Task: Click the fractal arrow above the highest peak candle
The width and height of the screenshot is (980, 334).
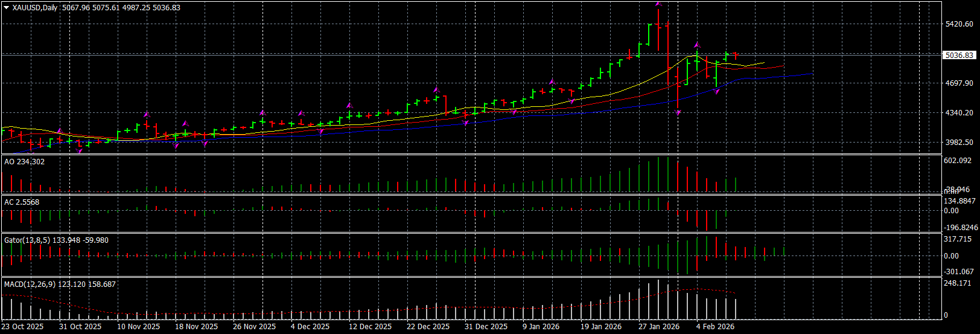Action: (658, 4)
